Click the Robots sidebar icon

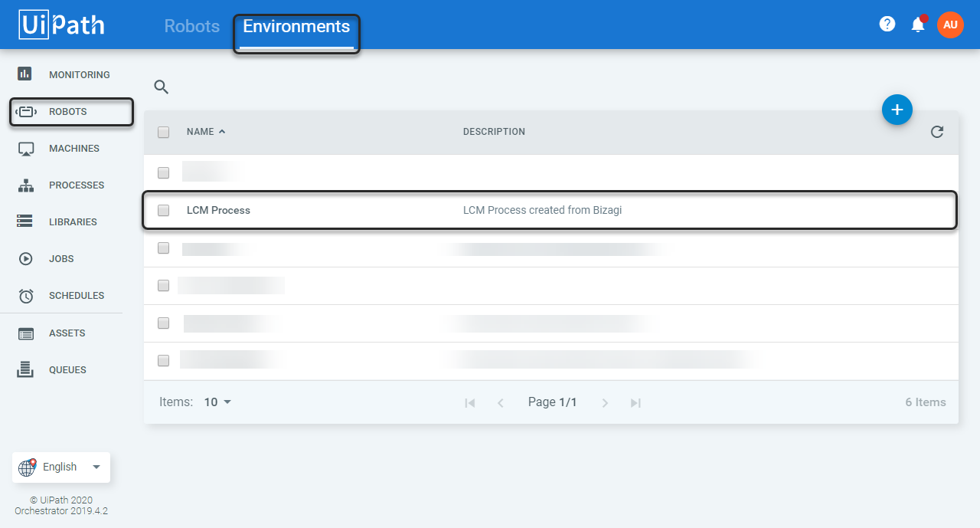[26, 112]
